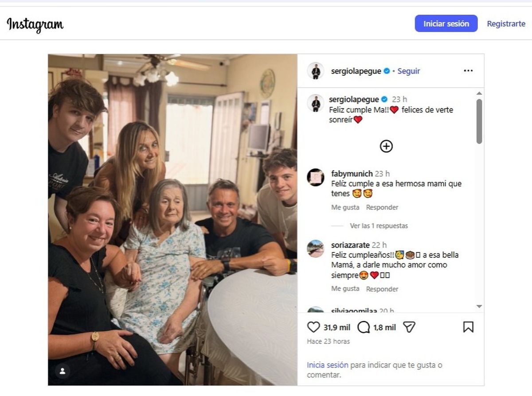Screen dimensions: 532x396
Task: Open the three-dot more options menu
Action: [x=468, y=71]
